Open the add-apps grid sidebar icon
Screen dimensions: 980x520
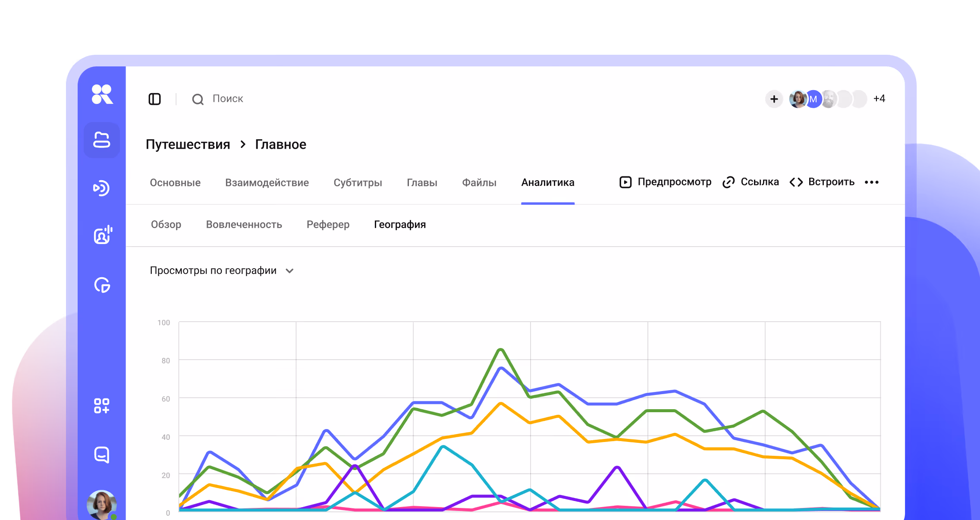coord(102,406)
